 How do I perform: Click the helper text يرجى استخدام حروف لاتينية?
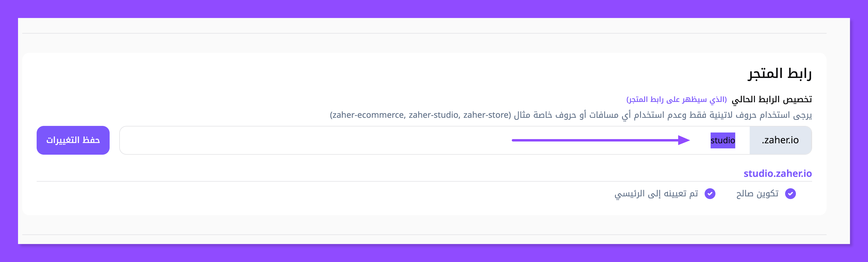coord(741,115)
